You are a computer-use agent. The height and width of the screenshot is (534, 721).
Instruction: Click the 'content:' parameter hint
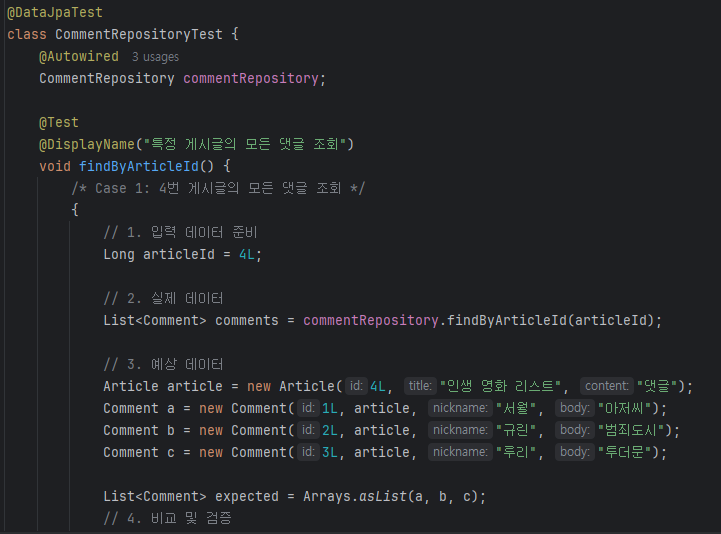tap(607, 385)
